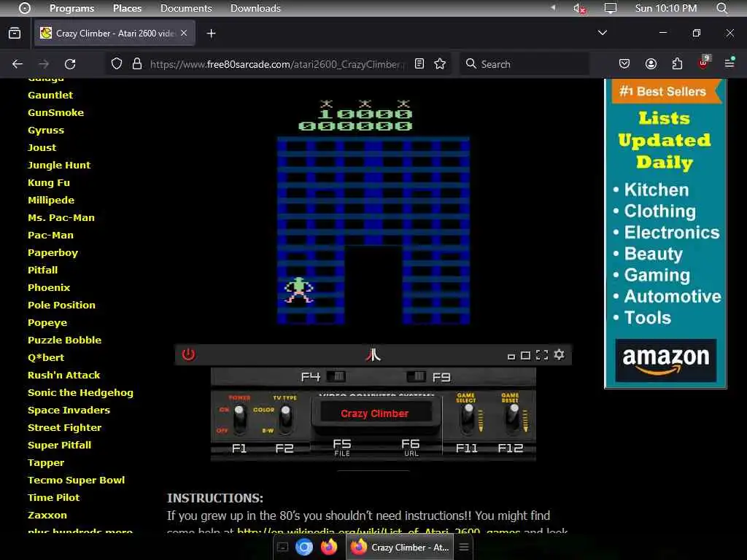747x560 pixels.
Task: Reload the current page
Action: (70, 64)
